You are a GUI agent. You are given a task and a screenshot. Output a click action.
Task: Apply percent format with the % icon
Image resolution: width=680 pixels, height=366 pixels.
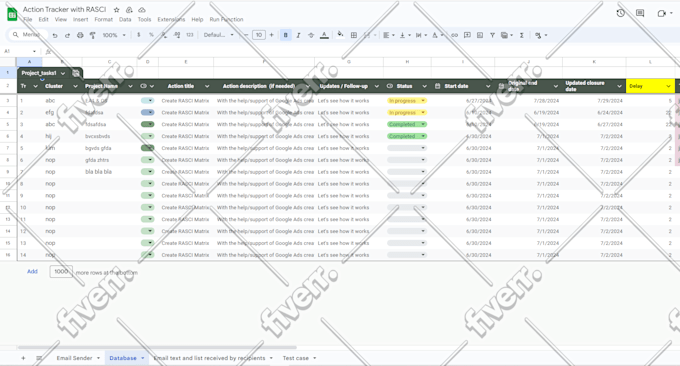click(151, 35)
